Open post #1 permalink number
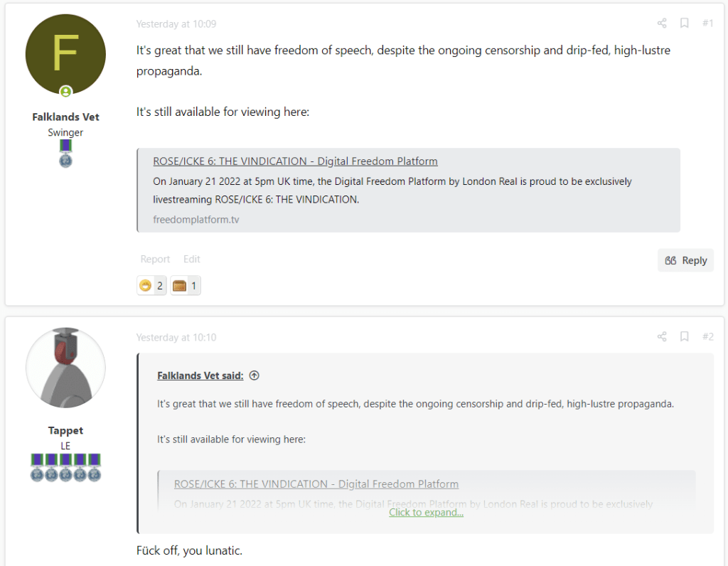 (x=707, y=23)
